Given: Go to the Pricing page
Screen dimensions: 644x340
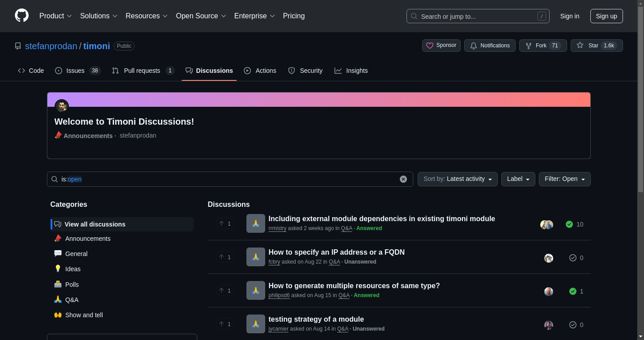Looking at the screenshot, I should (294, 16).
